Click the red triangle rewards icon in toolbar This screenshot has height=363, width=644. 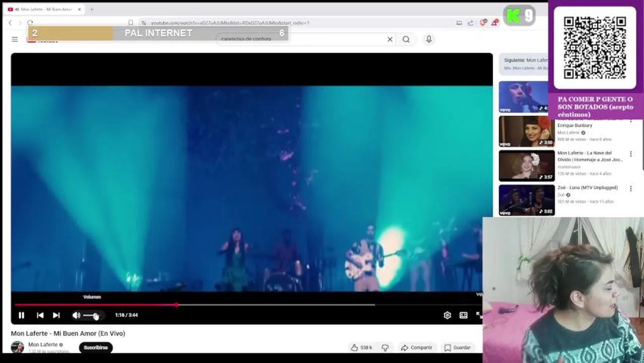click(x=495, y=23)
